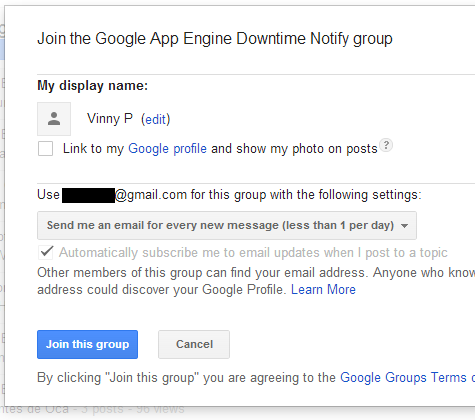Cancel joining the group

(194, 344)
